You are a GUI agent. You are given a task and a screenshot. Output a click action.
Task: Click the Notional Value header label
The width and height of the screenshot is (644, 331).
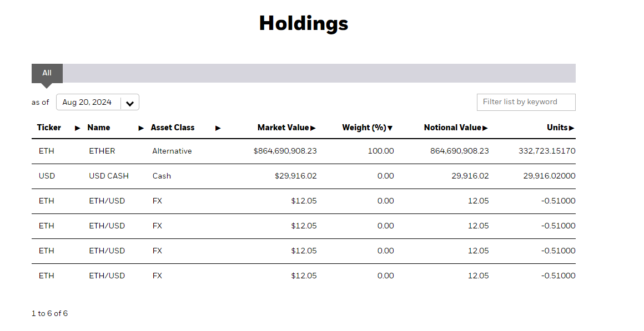click(452, 128)
